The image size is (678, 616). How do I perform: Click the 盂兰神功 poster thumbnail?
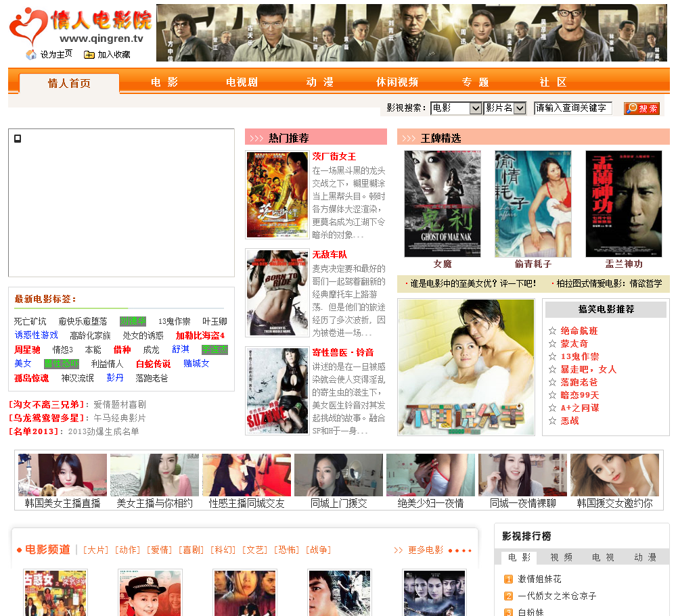[x=623, y=204]
